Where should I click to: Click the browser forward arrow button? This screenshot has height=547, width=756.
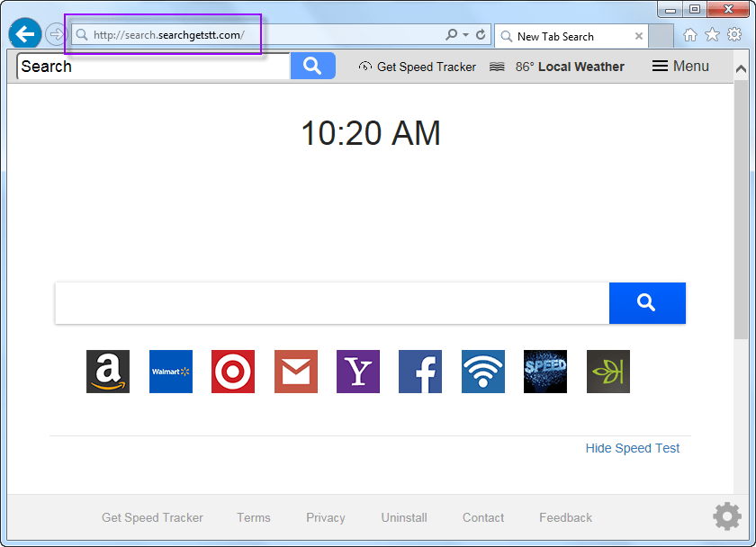click(57, 34)
